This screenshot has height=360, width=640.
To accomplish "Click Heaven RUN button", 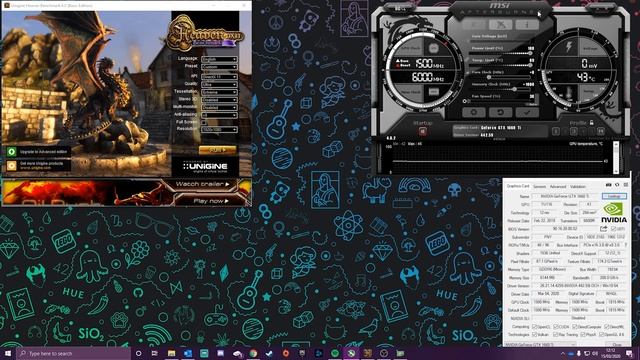I will coord(218,150).
